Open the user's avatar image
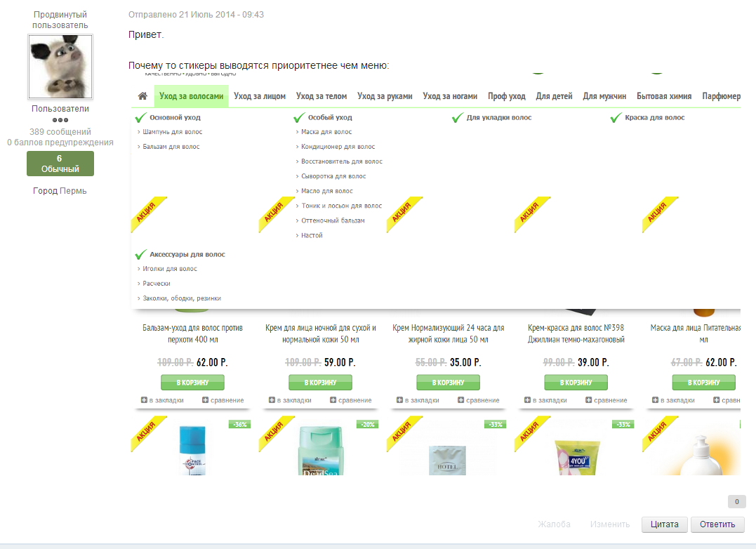The image size is (756, 549). point(60,67)
